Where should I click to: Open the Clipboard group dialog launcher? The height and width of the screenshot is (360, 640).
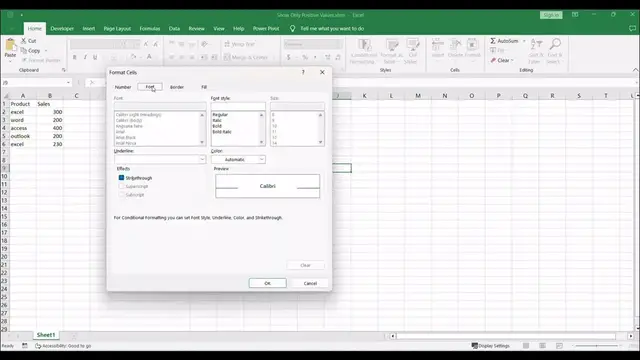64,70
